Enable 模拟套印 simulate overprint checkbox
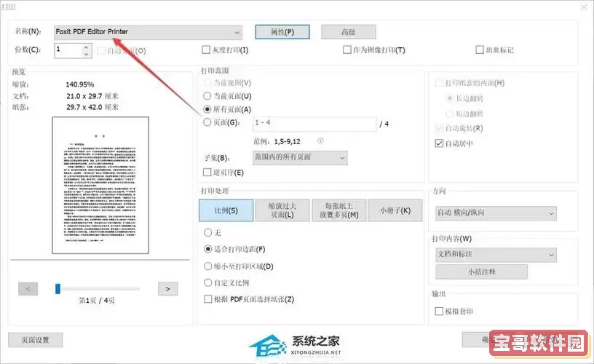The width and height of the screenshot is (594, 364). pos(439,312)
